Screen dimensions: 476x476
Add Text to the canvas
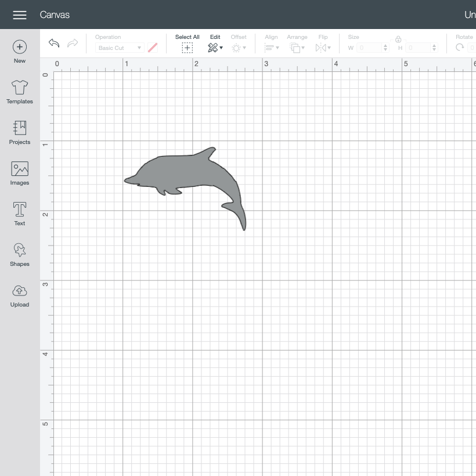pyautogui.click(x=20, y=214)
